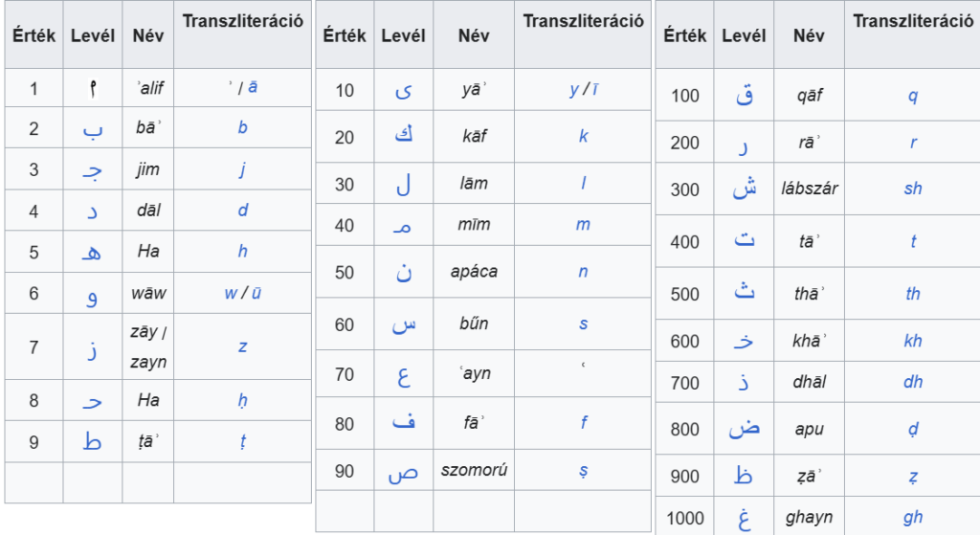Open the transliteration link 'j'
980x535 pixels.
click(x=242, y=169)
